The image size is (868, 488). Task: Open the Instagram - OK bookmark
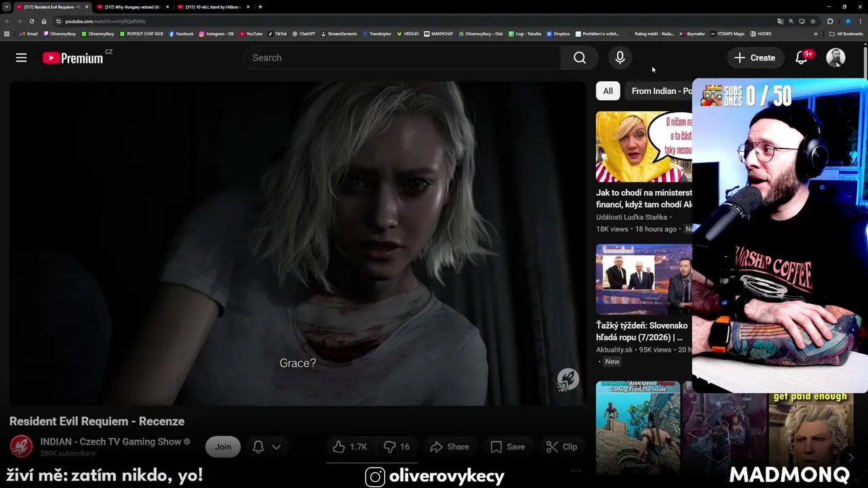tap(216, 33)
